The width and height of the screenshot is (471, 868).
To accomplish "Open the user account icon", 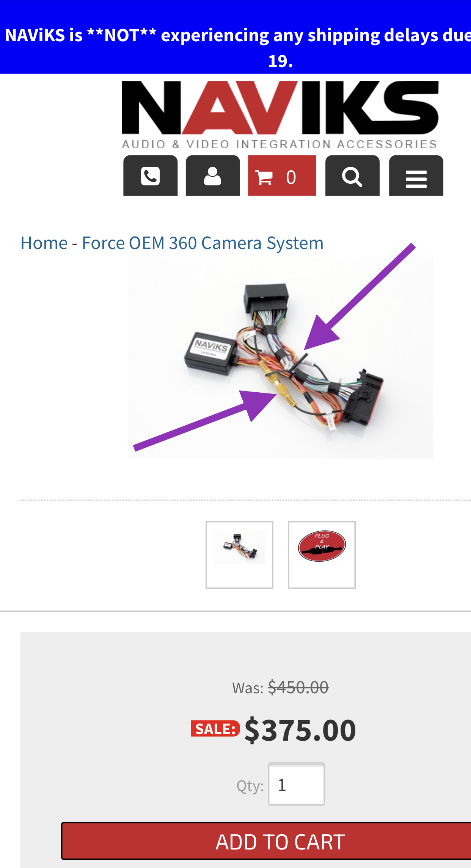I will click(213, 175).
